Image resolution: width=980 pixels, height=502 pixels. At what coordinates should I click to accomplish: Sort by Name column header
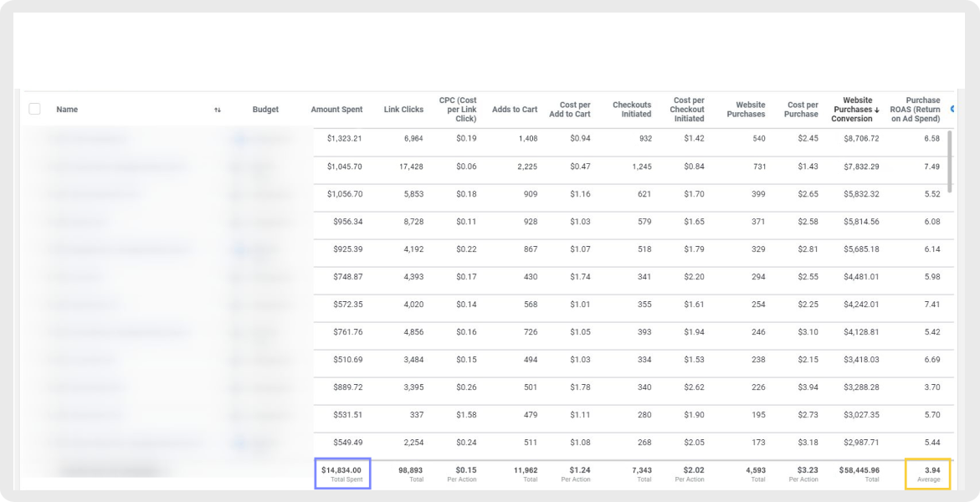pyautogui.click(x=67, y=110)
